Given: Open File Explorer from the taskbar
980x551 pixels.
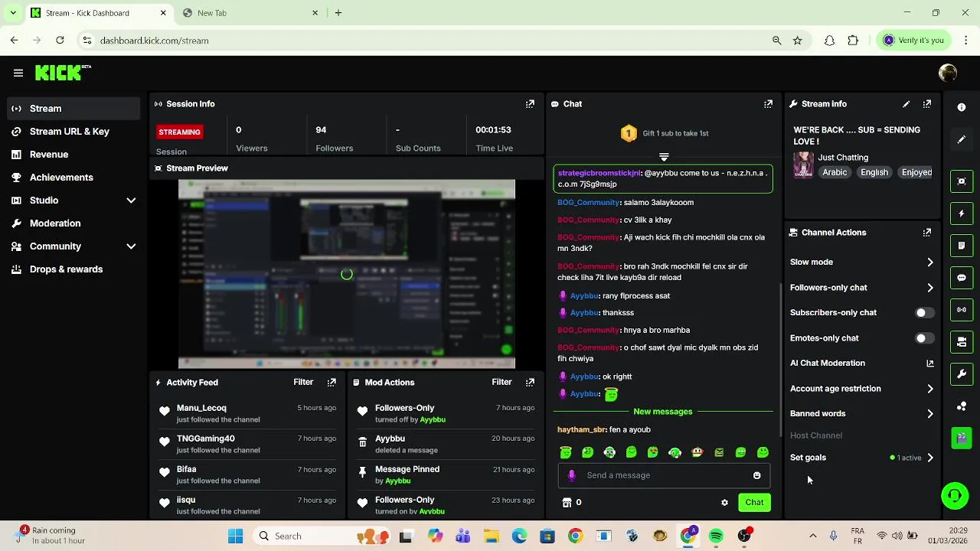Looking at the screenshot, I should coord(491,536).
